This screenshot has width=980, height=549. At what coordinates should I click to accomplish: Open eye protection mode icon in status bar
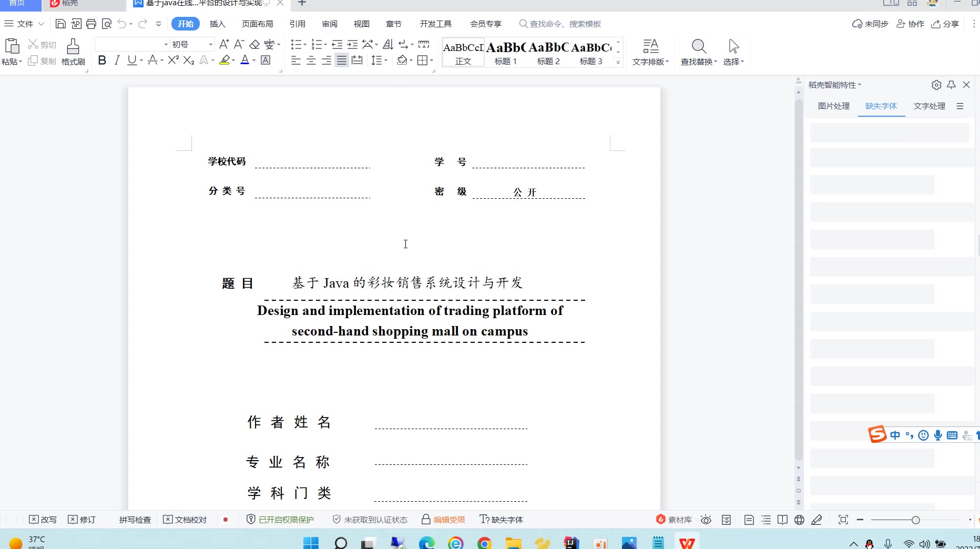click(706, 520)
